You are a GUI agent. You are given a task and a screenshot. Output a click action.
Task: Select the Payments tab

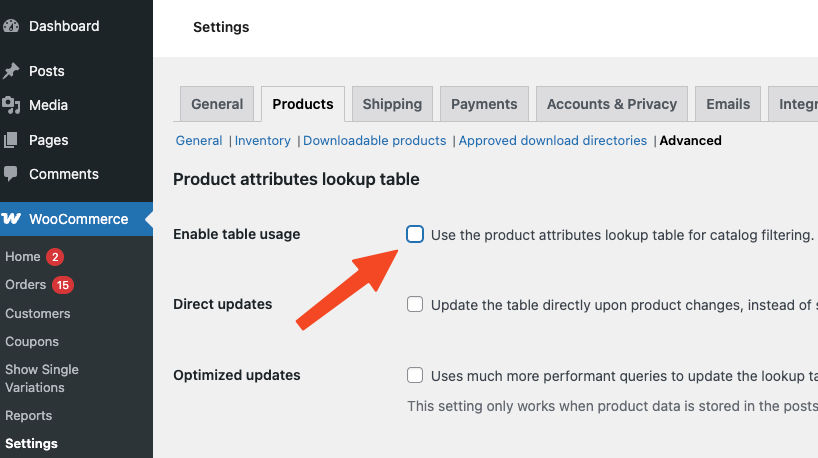pos(484,104)
